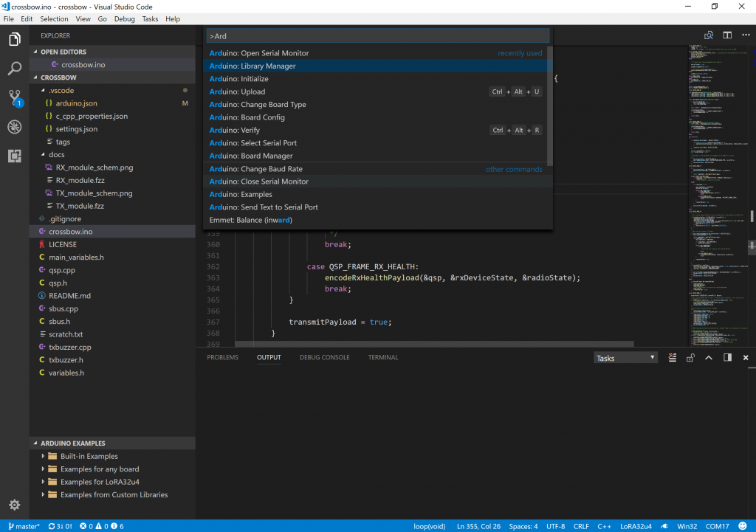756x532 pixels.
Task: Maximize panel using chevron up icon
Action: (x=708, y=357)
